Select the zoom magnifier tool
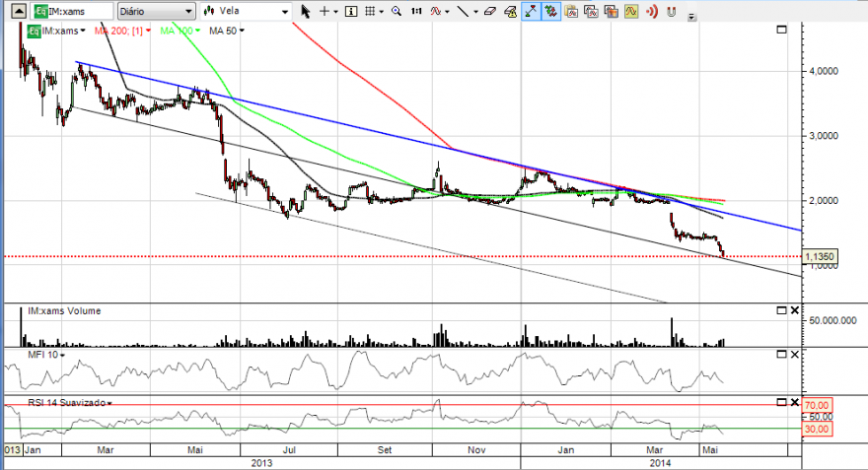 pyautogui.click(x=397, y=11)
